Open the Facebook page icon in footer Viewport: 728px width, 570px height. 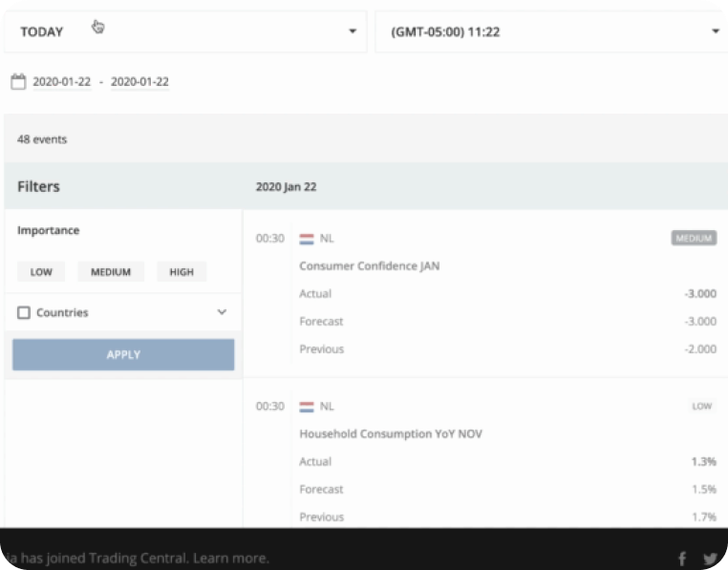[682, 559]
